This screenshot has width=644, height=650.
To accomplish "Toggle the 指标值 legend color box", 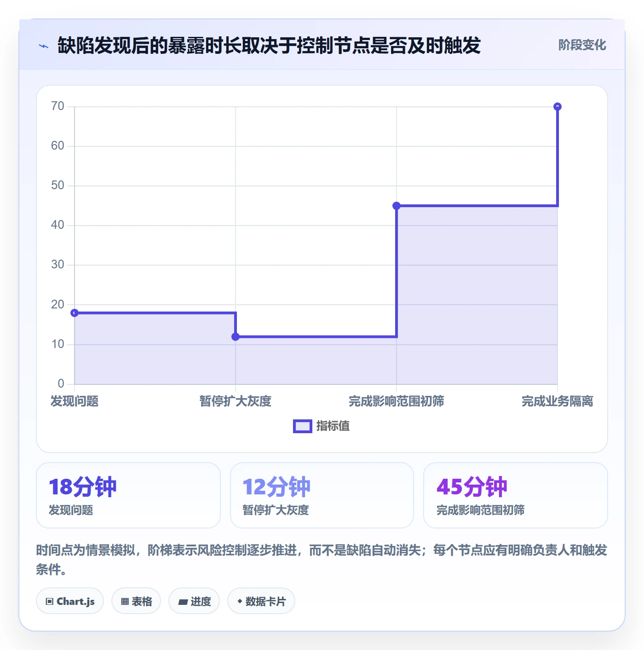I will pyautogui.click(x=303, y=426).
